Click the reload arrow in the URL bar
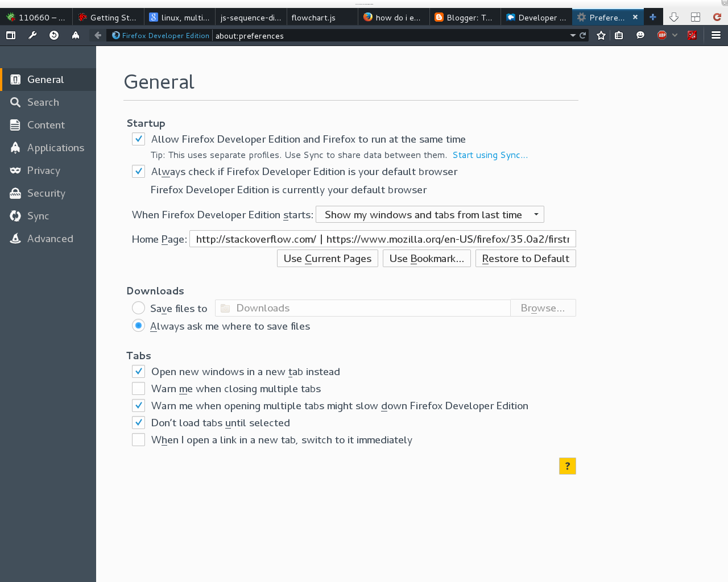The width and height of the screenshot is (728, 582). (x=583, y=35)
